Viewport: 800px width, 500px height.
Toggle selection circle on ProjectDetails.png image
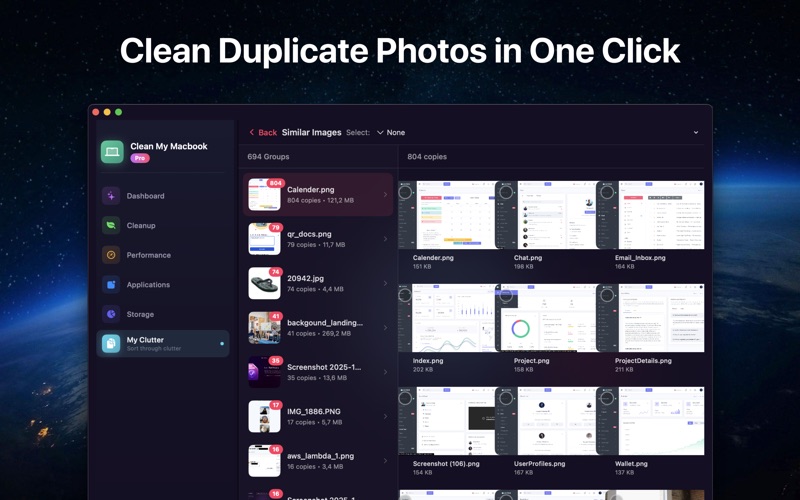pyautogui.click(x=607, y=295)
